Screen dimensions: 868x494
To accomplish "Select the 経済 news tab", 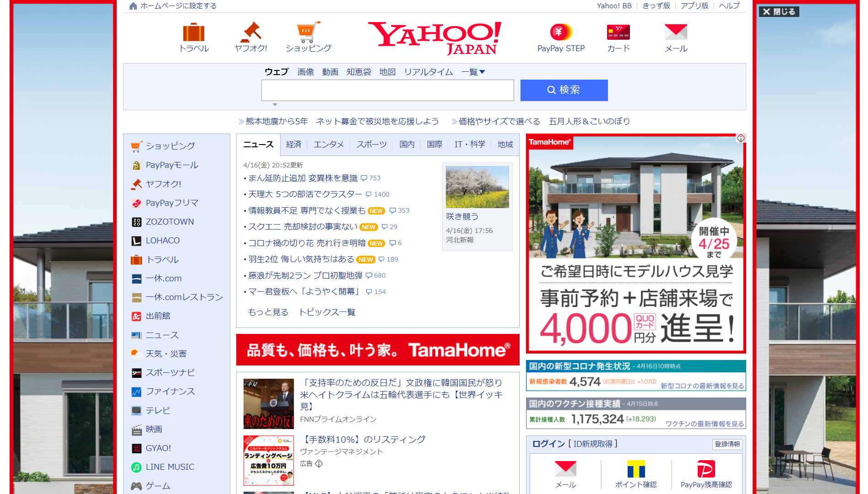I will pyautogui.click(x=293, y=145).
